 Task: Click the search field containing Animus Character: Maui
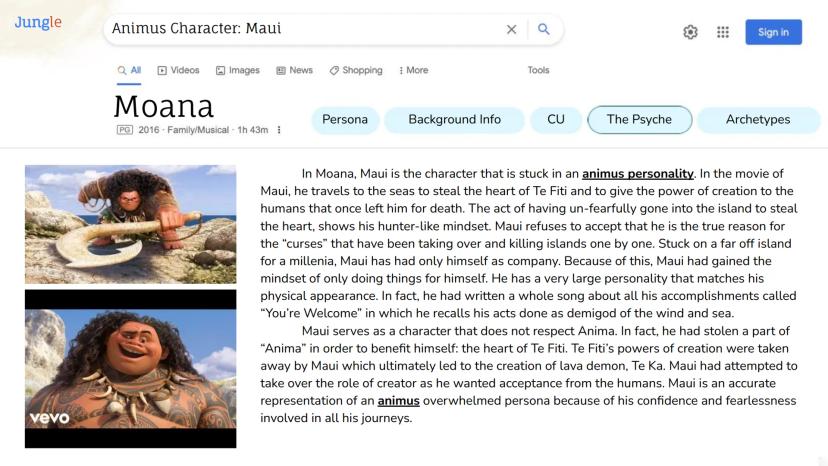(x=300, y=30)
